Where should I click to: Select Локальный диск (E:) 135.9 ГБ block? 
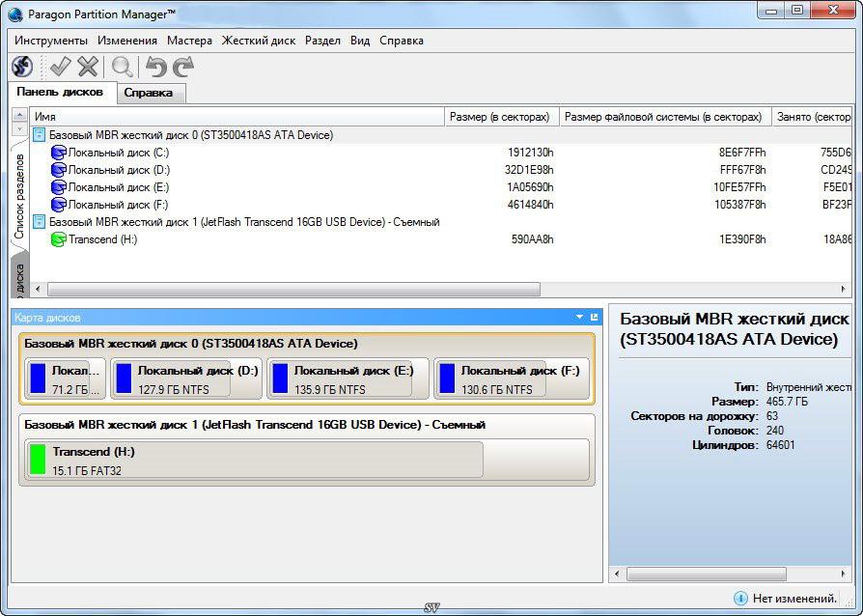(x=348, y=379)
